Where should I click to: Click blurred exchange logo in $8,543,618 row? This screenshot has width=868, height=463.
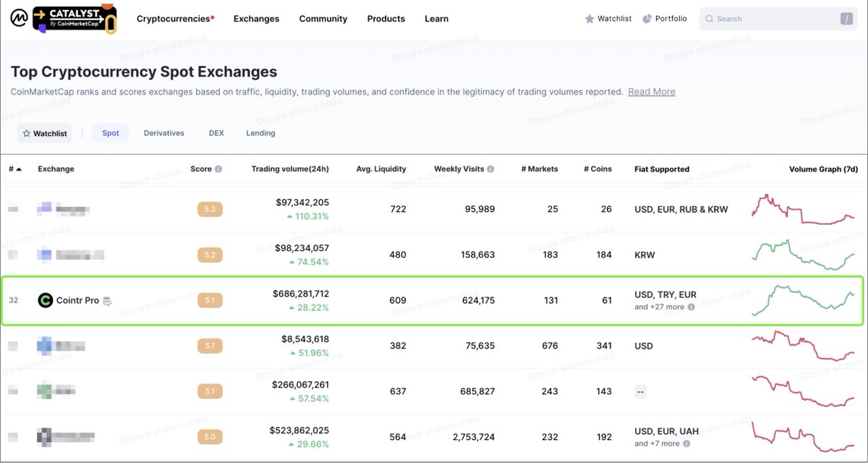[46, 346]
